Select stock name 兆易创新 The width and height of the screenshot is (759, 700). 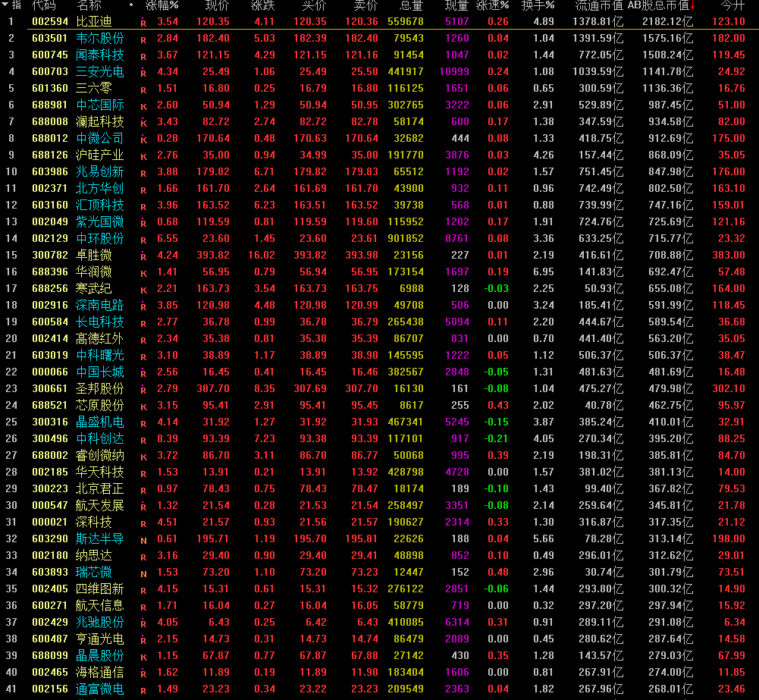tap(100, 171)
